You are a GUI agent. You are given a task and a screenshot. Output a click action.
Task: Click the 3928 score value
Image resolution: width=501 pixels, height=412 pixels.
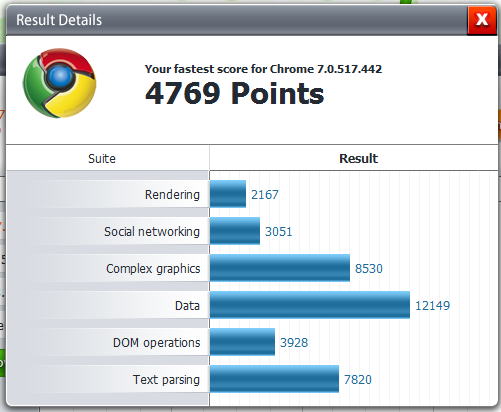click(294, 343)
